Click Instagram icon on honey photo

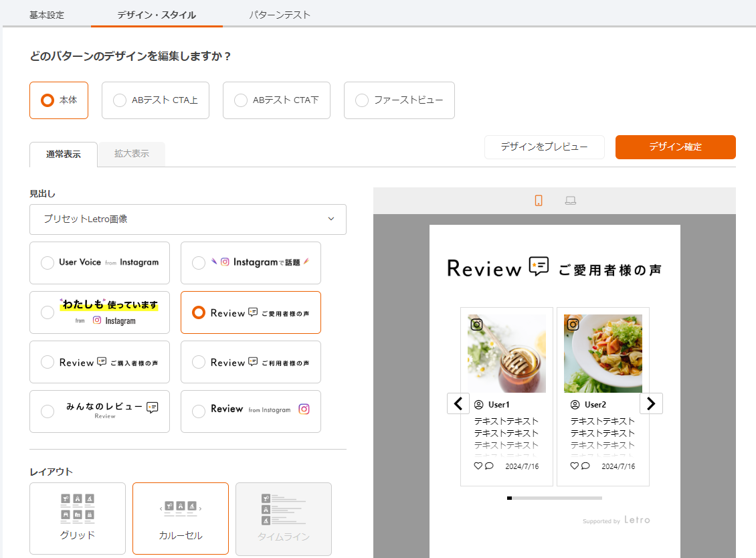[477, 324]
